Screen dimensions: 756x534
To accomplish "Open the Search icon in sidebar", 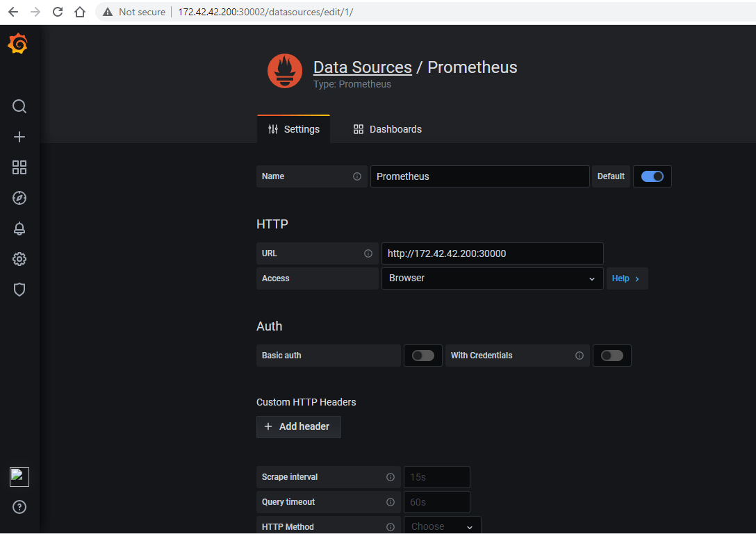I will coord(19,106).
